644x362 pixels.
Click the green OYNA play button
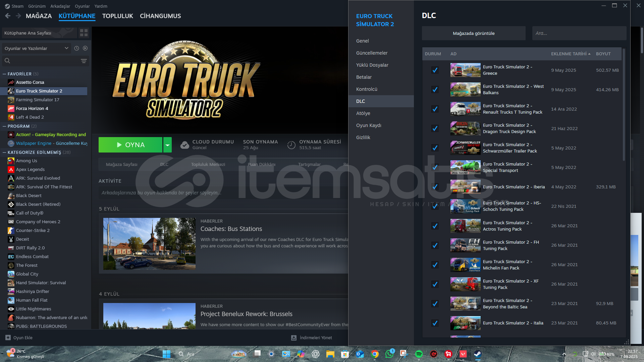point(130,145)
